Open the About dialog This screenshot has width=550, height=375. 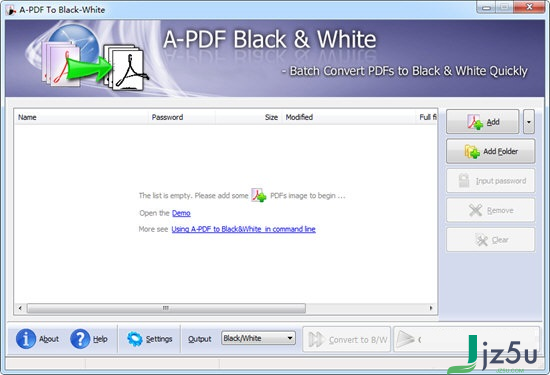(37, 339)
